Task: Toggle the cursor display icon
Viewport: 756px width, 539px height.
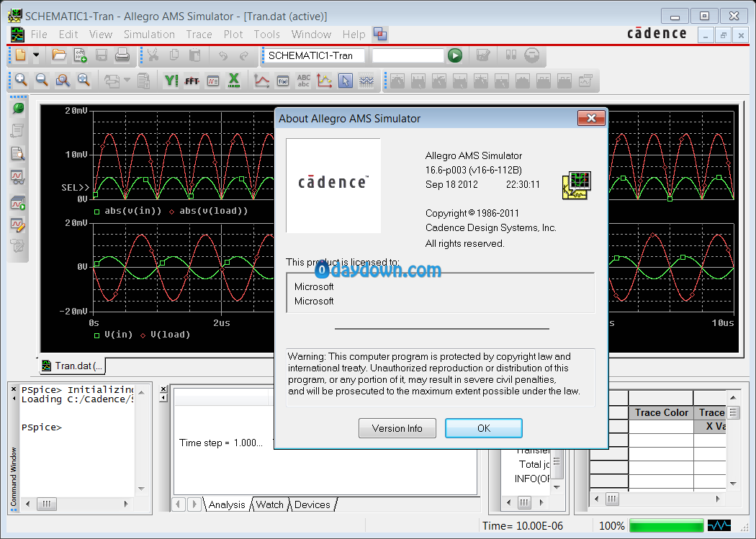Action: click(345, 81)
